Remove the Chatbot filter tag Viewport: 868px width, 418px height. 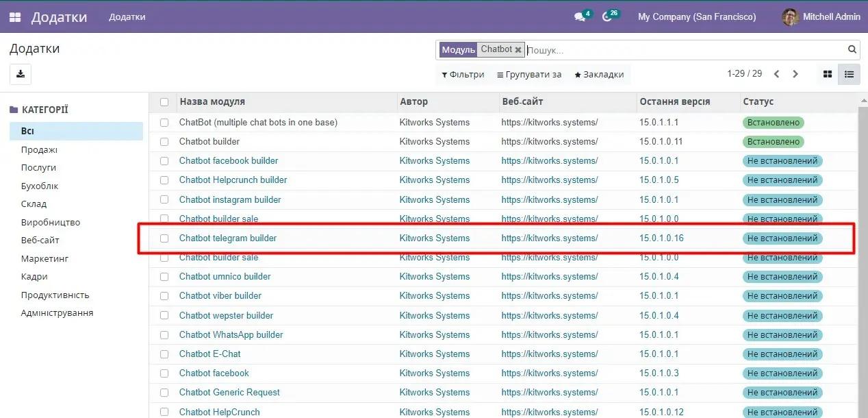tap(518, 49)
